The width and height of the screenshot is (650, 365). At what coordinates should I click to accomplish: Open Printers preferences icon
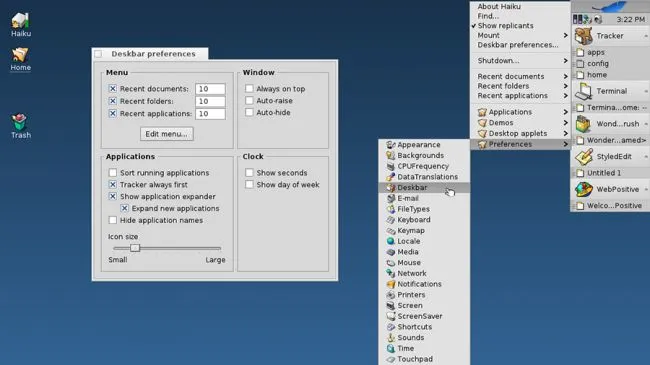(x=390, y=295)
